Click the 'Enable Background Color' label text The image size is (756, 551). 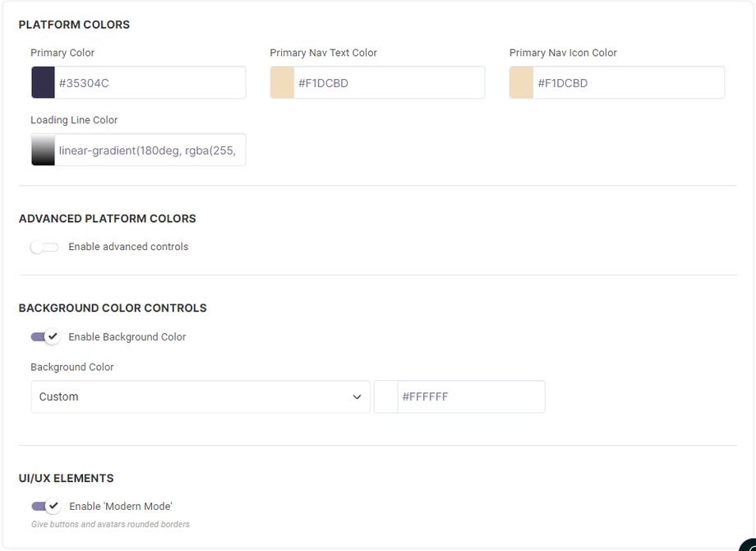click(127, 336)
